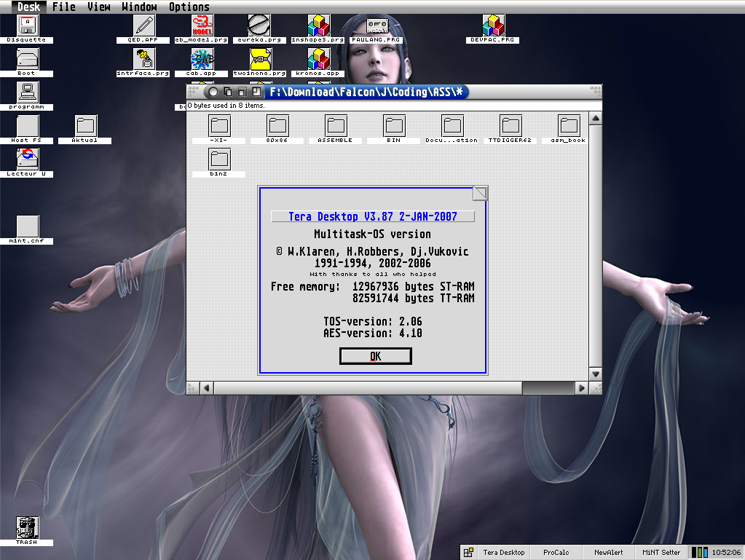Click the dialog's top-right corner flip button
This screenshot has width=745, height=560.
[x=480, y=193]
